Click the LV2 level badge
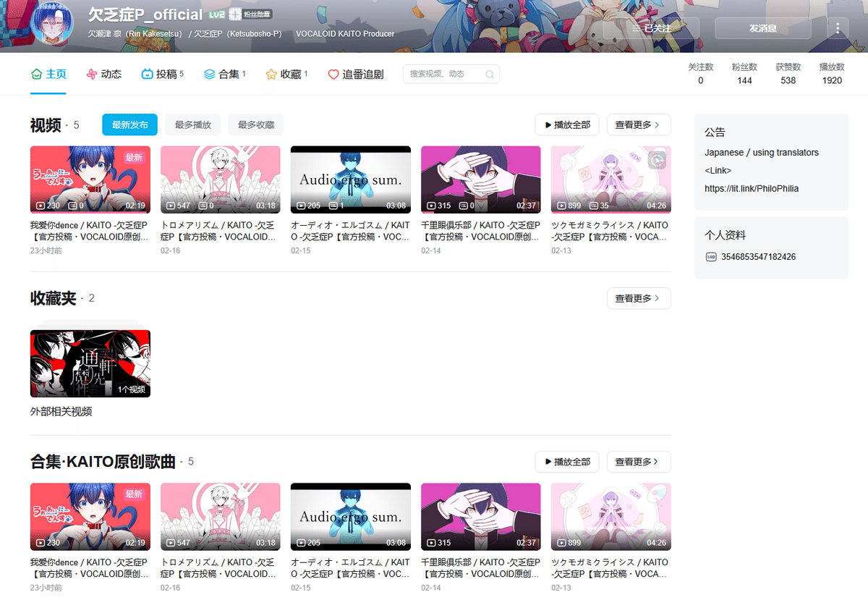 coord(216,14)
